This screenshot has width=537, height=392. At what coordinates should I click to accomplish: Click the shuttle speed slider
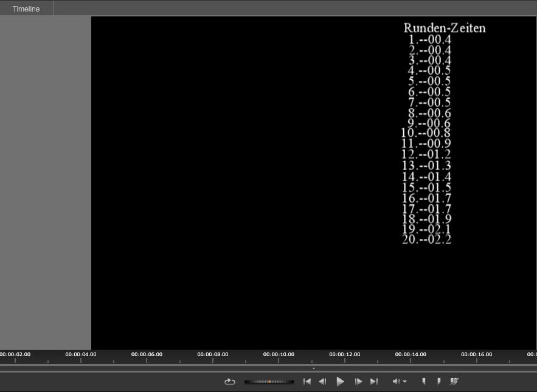tap(269, 382)
